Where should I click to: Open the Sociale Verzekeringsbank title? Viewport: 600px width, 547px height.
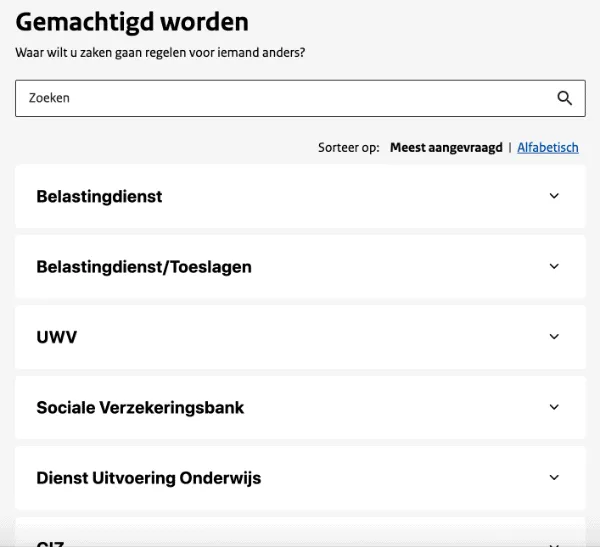(x=140, y=408)
